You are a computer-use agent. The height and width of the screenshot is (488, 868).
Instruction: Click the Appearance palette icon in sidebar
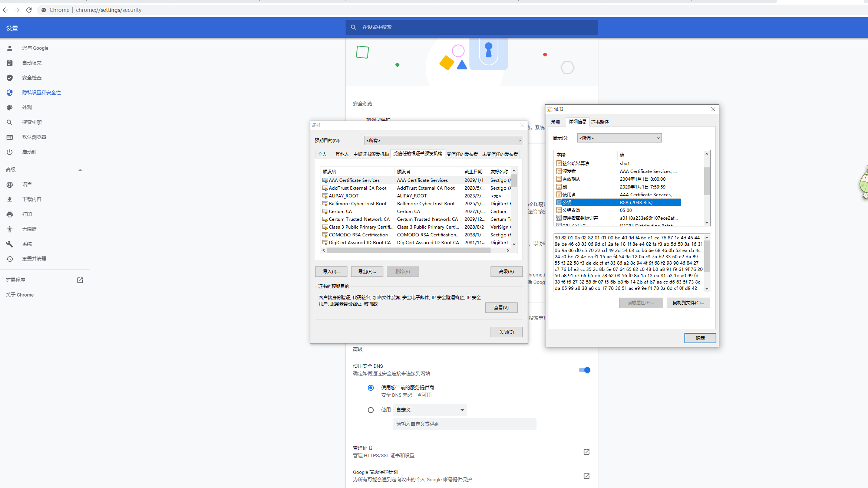tap(10, 108)
